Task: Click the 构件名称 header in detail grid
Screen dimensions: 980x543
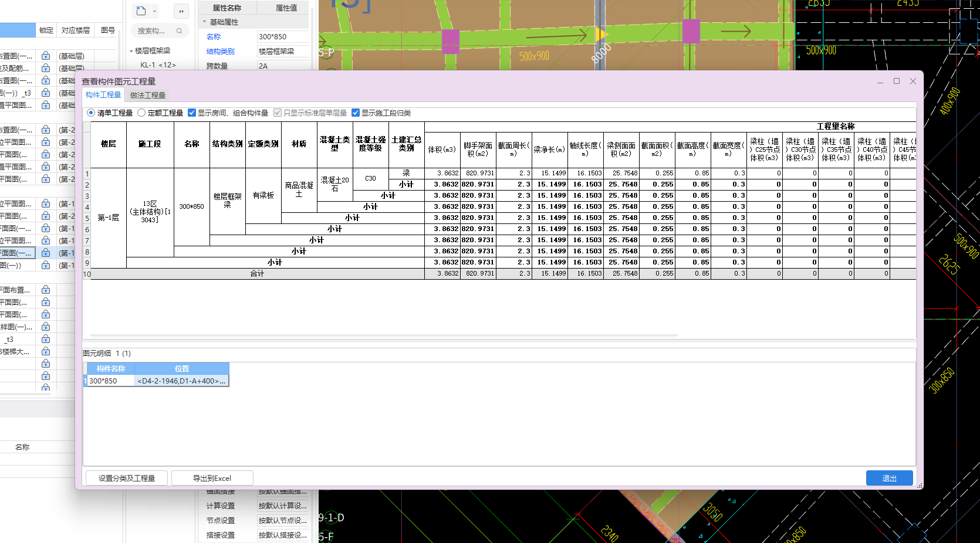Action: pyautogui.click(x=111, y=369)
